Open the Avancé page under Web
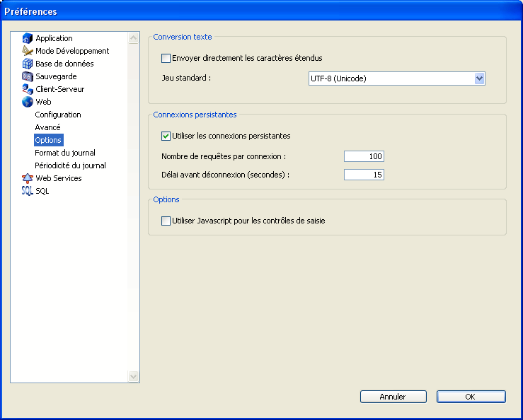 coord(47,127)
